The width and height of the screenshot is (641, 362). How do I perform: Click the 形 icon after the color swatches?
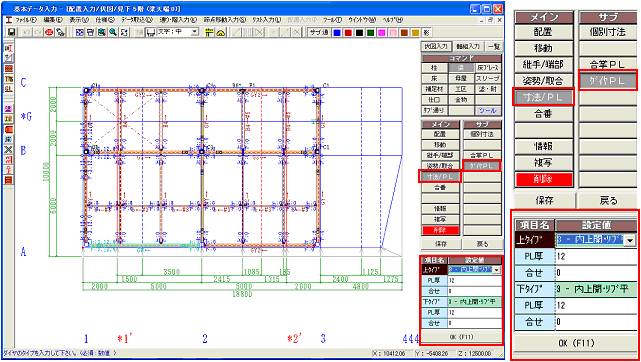tap(426, 32)
